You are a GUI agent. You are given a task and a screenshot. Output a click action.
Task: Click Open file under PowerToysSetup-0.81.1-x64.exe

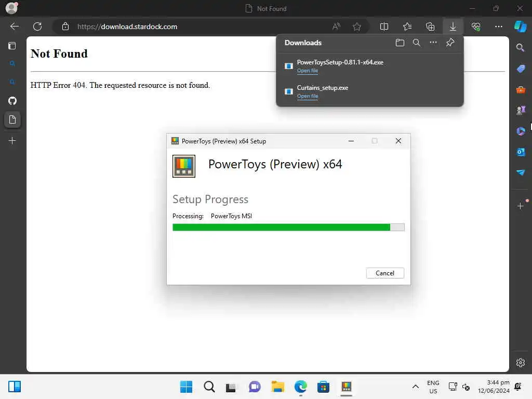(308, 71)
